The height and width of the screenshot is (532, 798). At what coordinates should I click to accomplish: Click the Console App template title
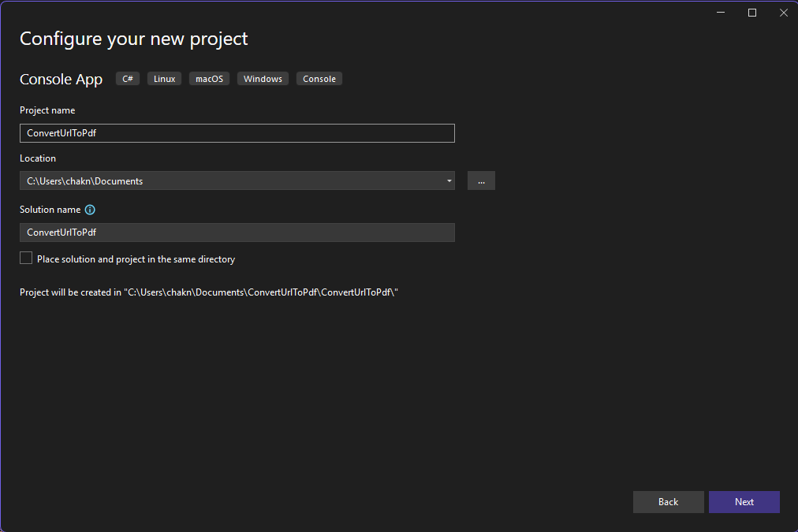(61, 80)
